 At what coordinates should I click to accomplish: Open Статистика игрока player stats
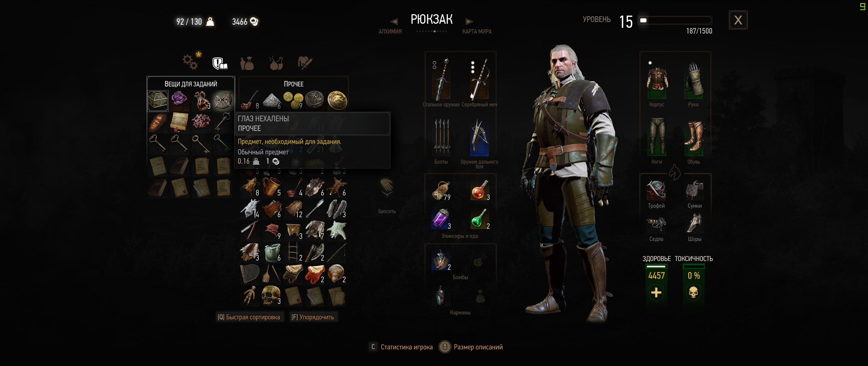click(401, 347)
